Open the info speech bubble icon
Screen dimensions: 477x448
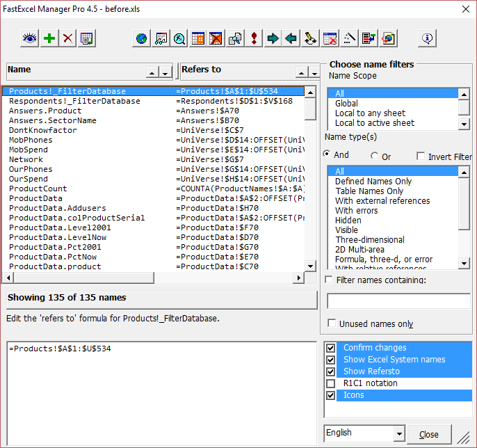tap(428, 38)
